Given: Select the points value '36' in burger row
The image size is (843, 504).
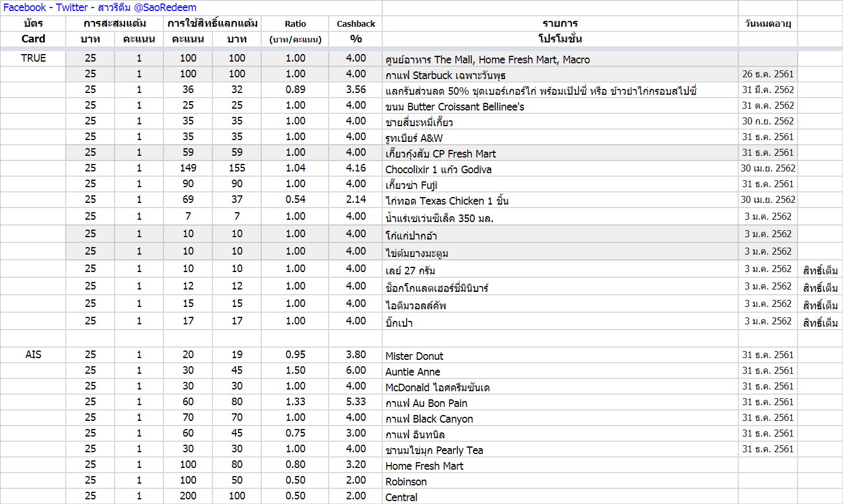Looking at the screenshot, I should click(x=188, y=90).
